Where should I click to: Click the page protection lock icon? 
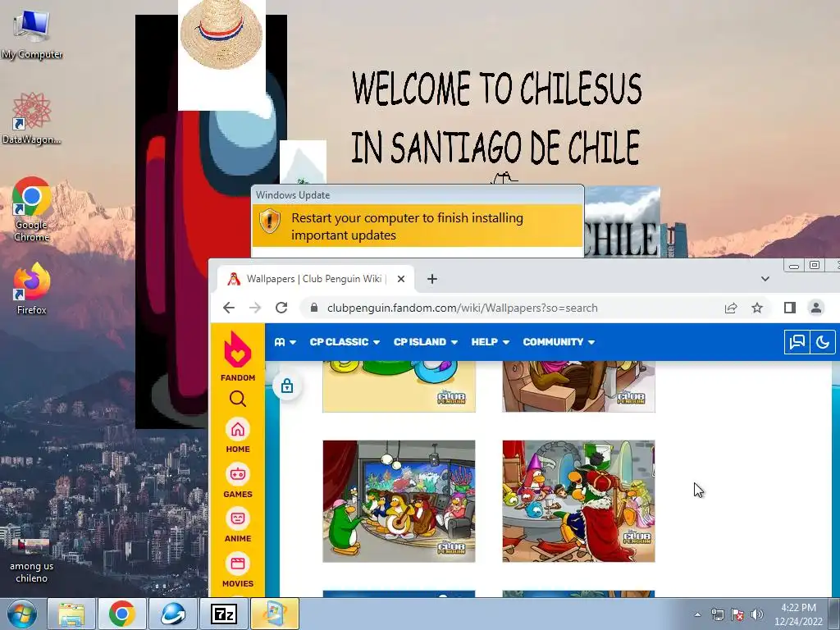(x=287, y=386)
